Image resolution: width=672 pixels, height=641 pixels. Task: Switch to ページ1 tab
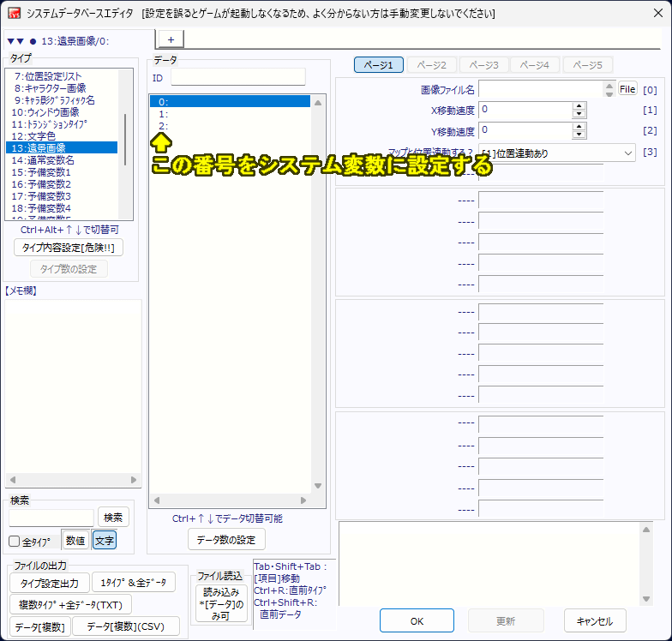pos(378,65)
